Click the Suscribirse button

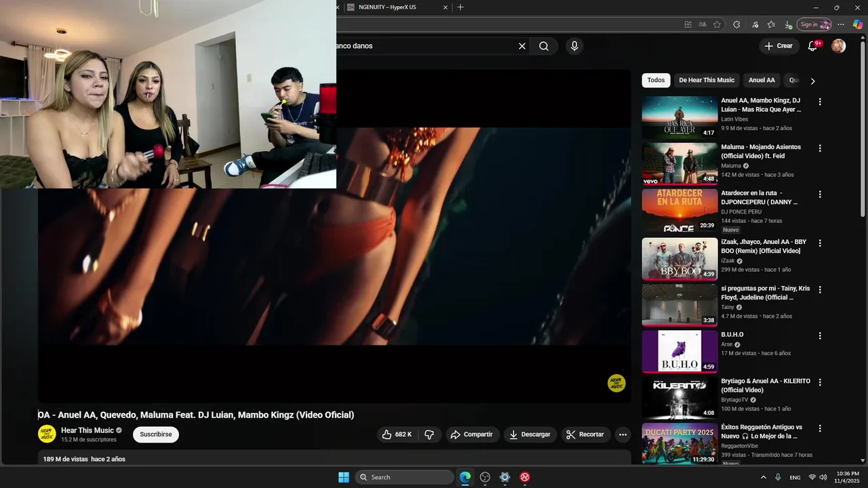tap(156, 434)
